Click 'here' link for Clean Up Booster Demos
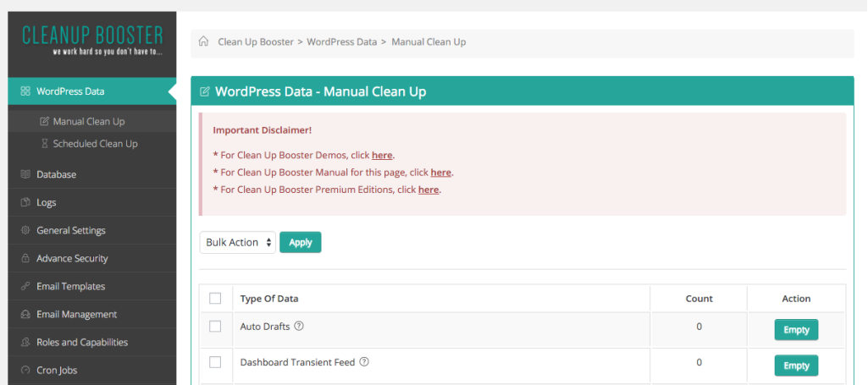Screen dimensions: 868x385 pos(382,155)
